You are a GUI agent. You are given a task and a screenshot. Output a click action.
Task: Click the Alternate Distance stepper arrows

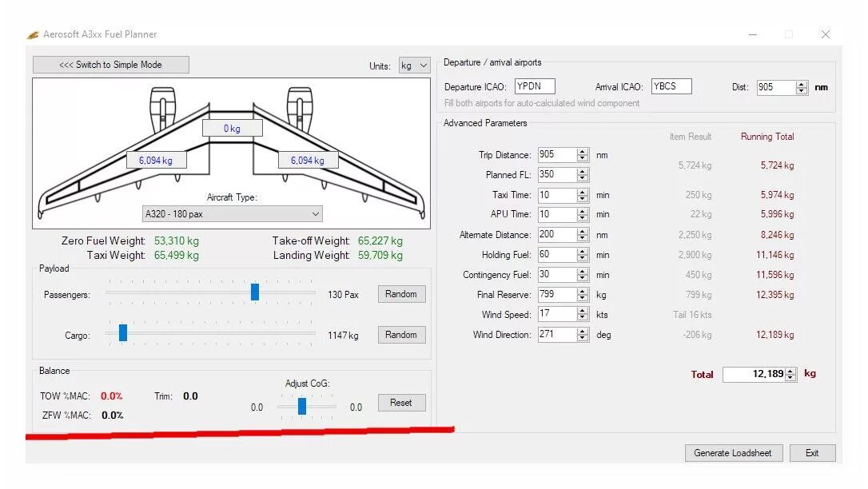tap(583, 235)
